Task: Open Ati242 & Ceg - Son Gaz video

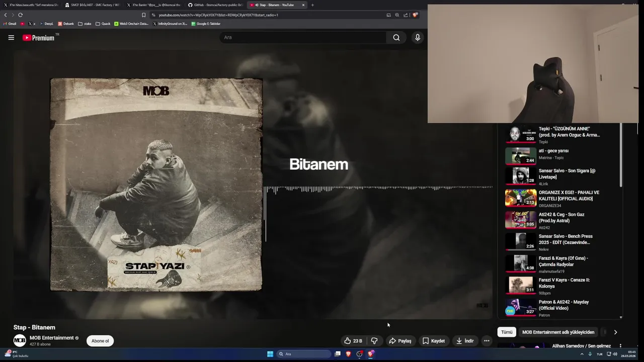Action: (558, 220)
